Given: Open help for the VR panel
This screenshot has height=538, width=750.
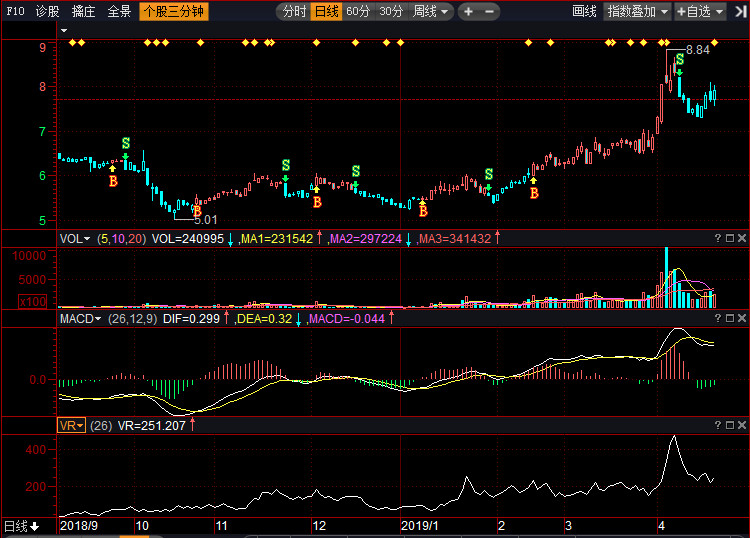Looking at the screenshot, I should pyautogui.click(x=718, y=425).
